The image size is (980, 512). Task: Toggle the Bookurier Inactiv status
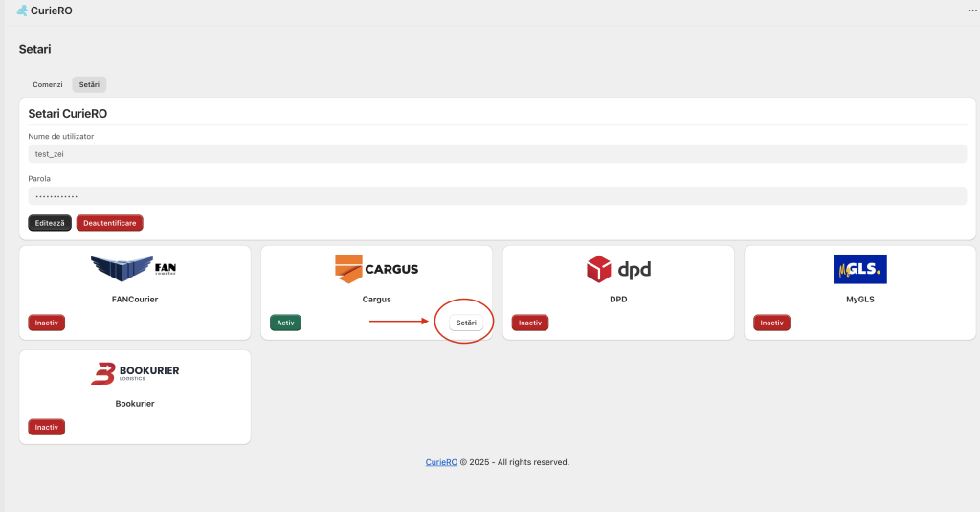point(46,427)
